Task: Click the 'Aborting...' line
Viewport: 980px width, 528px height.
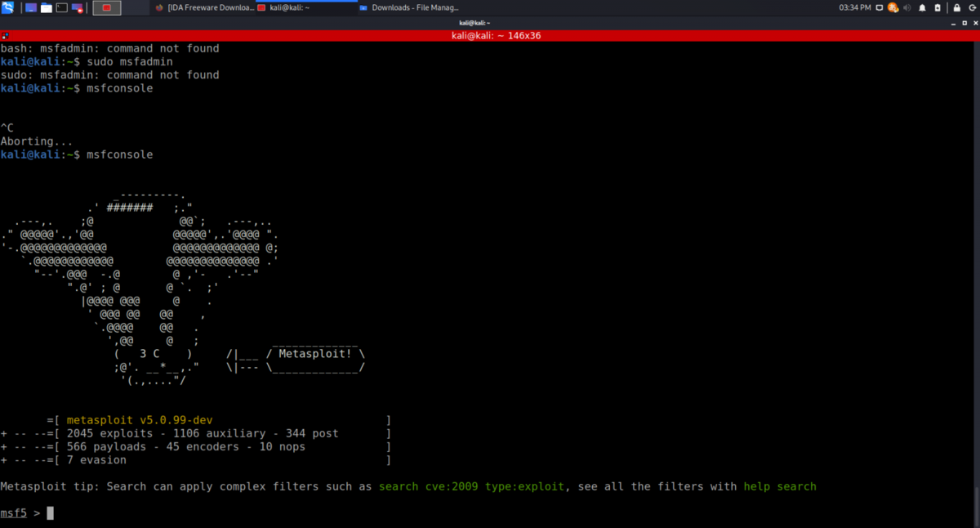Action: [x=37, y=141]
